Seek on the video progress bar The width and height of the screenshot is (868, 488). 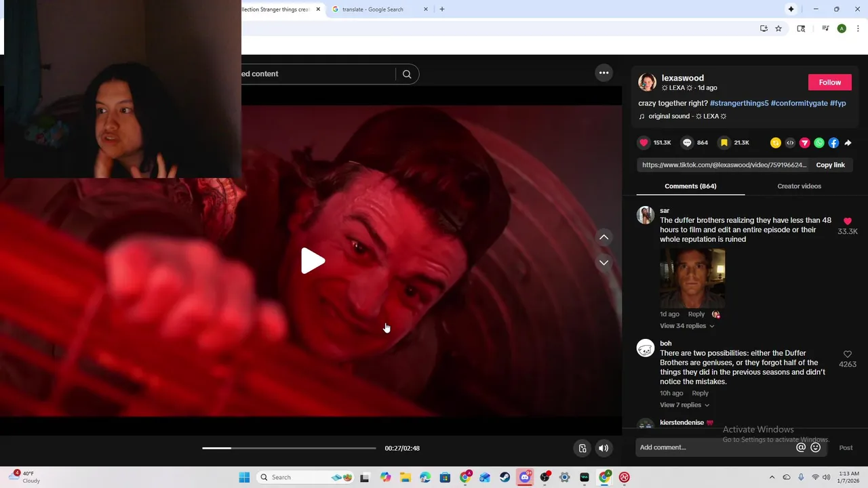[x=289, y=448]
